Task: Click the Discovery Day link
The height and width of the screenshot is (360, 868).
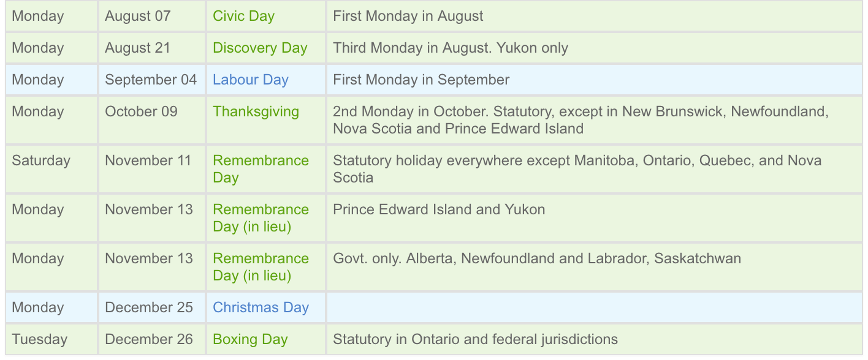Action: [x=260, y=48]
